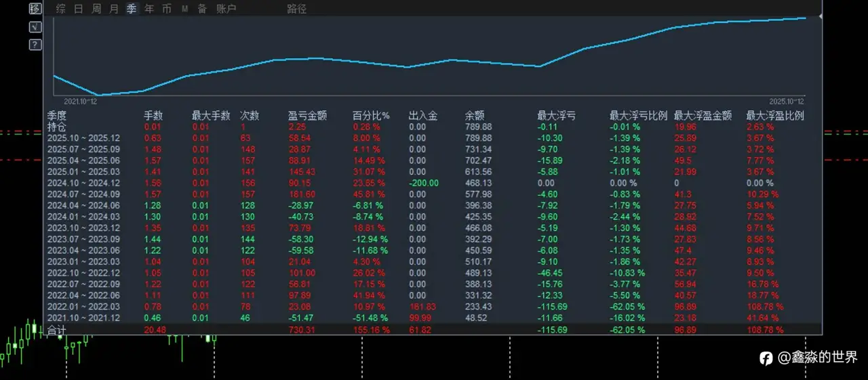868x380 pixels.
Task: Click the question mark help icon
Action: pyautogui.click(x=36, y=45)
